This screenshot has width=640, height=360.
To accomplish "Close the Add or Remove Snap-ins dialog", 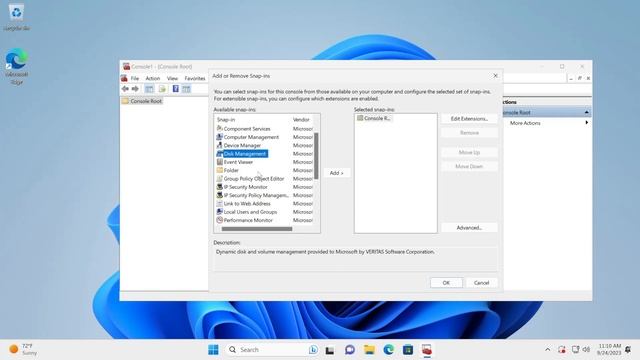I will (496, 76).
